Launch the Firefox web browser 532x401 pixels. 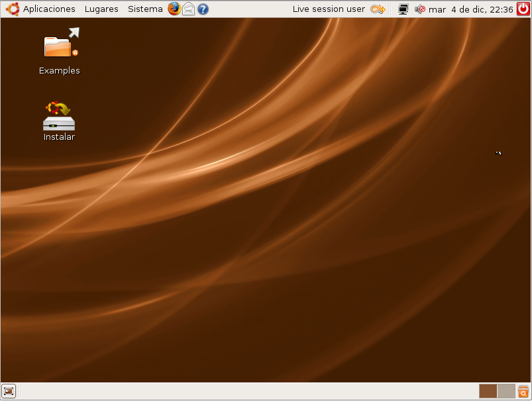tap(174, 9)
